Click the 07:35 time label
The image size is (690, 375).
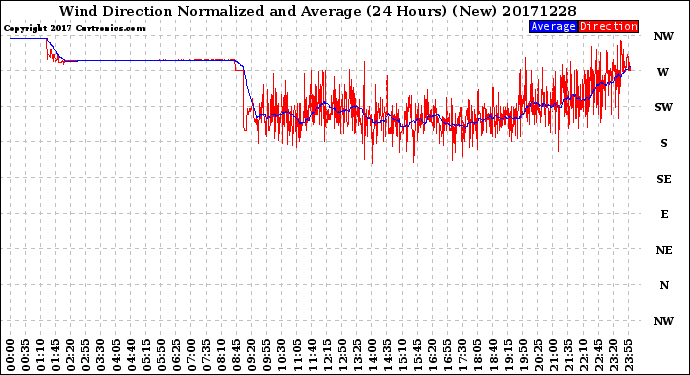point(206,355)
